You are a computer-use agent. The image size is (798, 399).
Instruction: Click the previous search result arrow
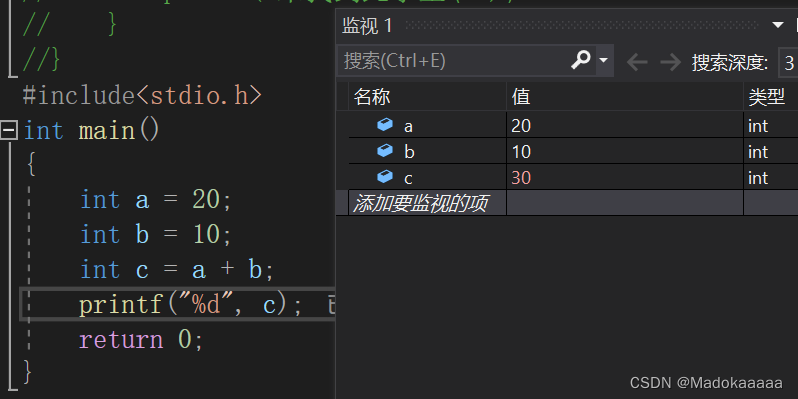pyautogui.click(x=637, y=63)
